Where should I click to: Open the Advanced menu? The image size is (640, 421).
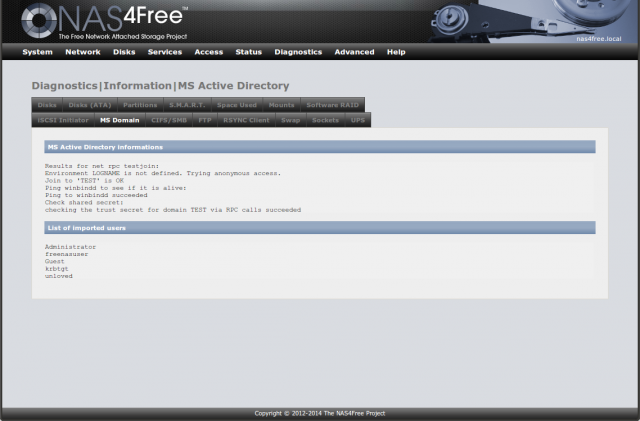[354, 52]
